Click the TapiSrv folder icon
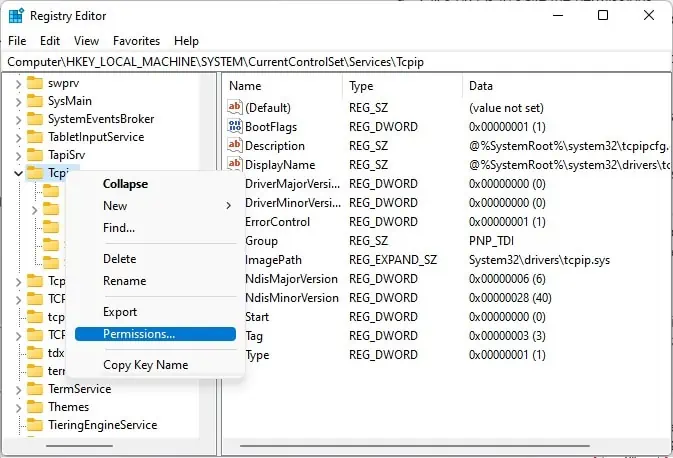The width and height of the screenshot is (673, 458). pyautogui.click(x=35, y=155)
